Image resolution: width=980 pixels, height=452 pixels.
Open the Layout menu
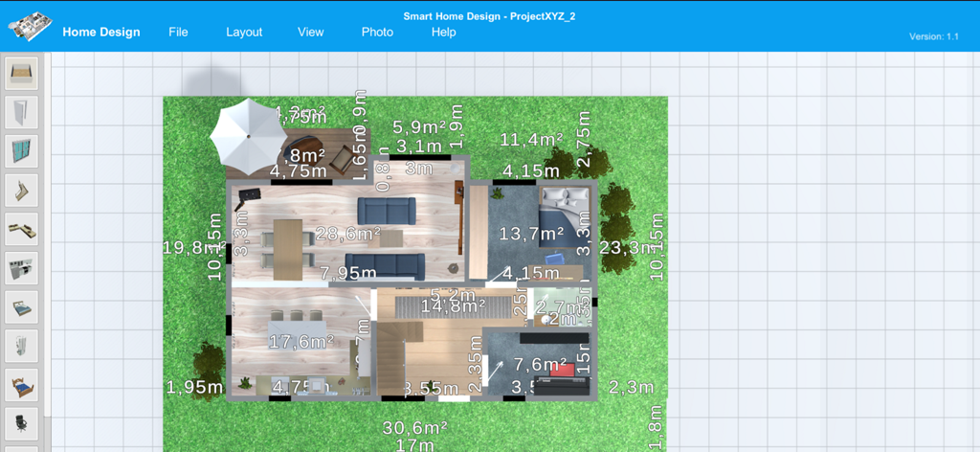coord(244,33)
